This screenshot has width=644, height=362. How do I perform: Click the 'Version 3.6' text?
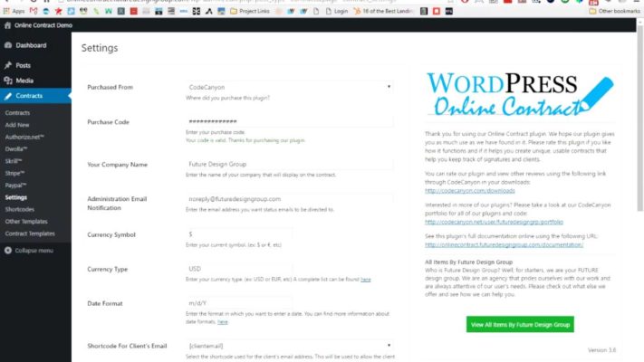[x=601, y=350]
